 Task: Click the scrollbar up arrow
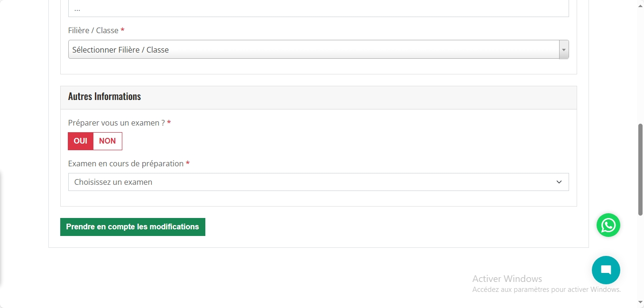[640, 4]
